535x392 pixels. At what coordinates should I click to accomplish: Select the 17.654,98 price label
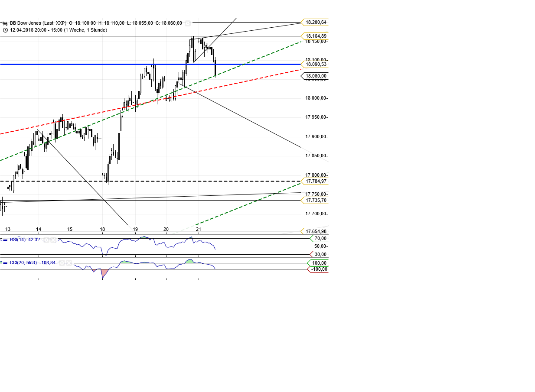pyautogui.click(x=316, y=230)
